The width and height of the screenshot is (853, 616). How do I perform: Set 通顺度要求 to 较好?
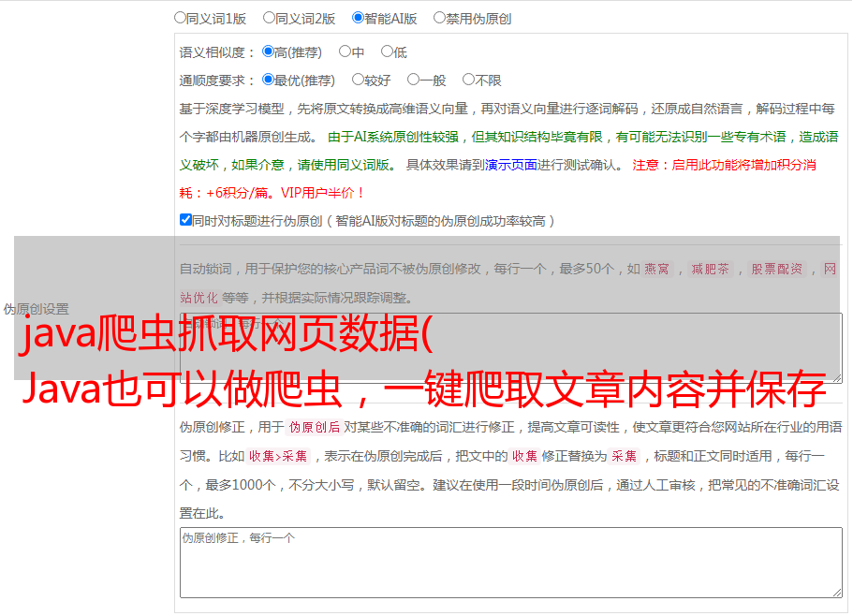tap(359, 80)
